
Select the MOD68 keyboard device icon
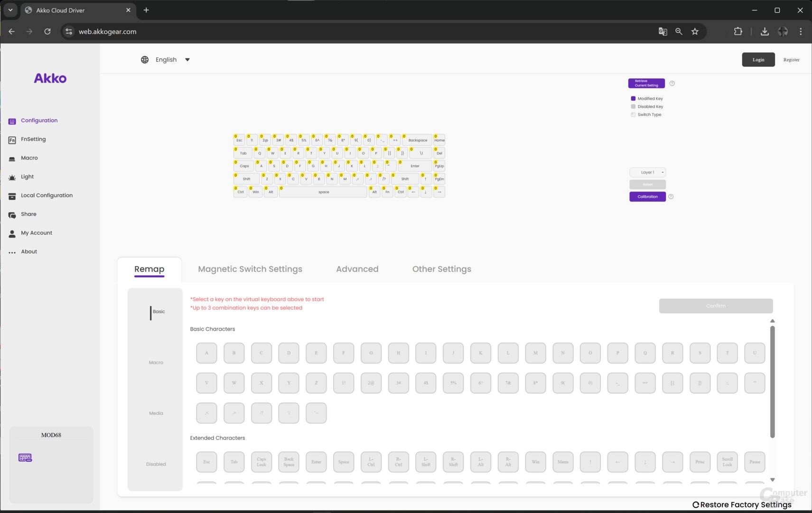coord(25,457)
